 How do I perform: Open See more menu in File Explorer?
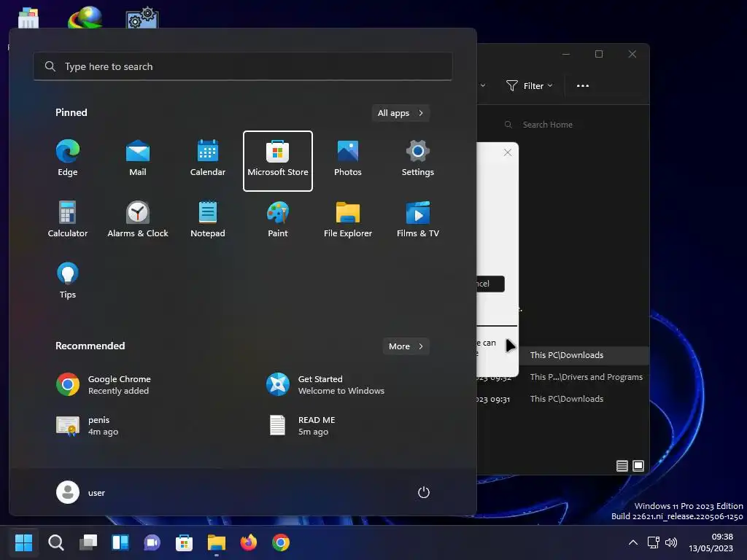pyautogui.click(x=583, y=86)
